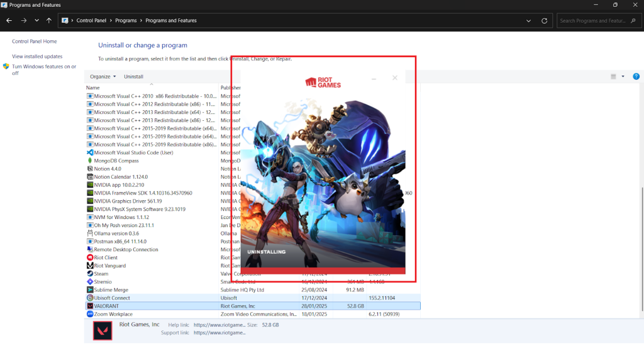Select the Riot Client icon

coord(90,257)
